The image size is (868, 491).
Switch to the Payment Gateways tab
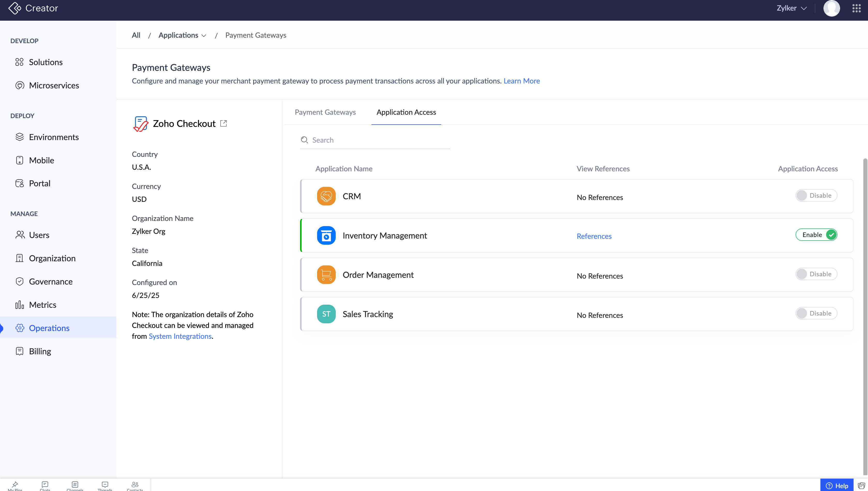(325, 112)
